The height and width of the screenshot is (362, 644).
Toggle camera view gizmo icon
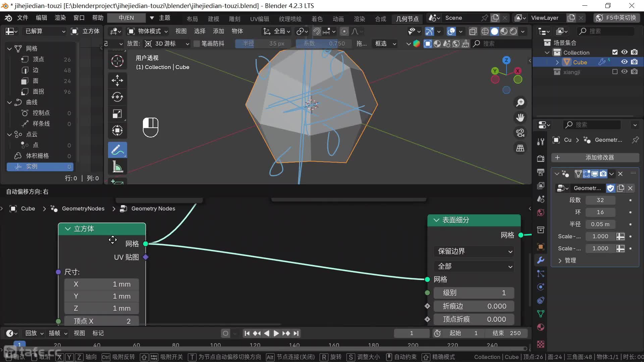(x=520, y=133)
